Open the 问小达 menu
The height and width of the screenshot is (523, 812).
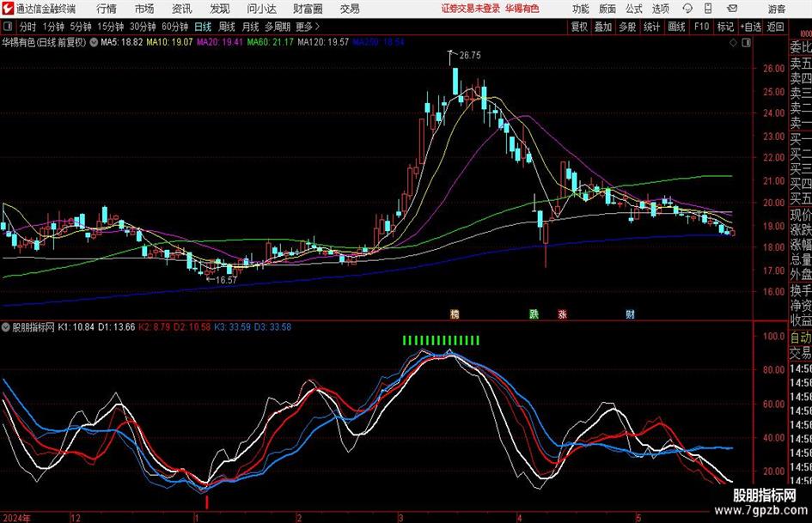(261, 9)
